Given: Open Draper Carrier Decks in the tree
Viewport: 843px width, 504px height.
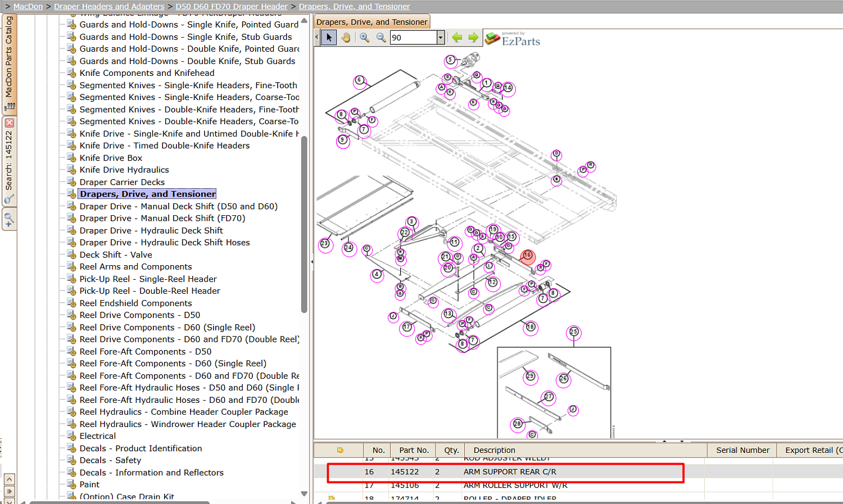Looking at the screenshot, I should pos(122,182).
